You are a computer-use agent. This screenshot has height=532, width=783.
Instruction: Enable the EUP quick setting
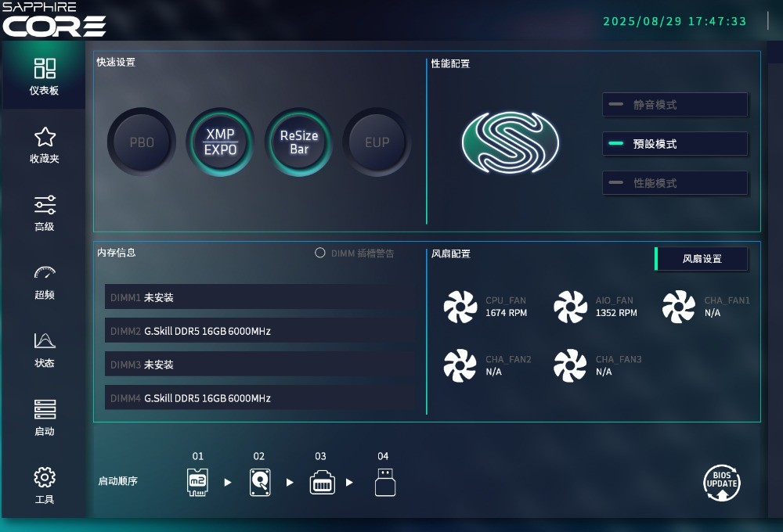pos(377,142)
